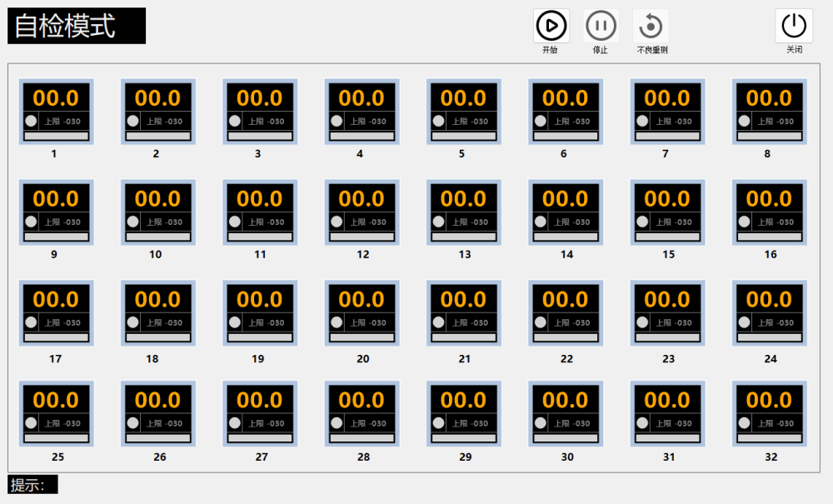Image resolution: width=833 pixels, height=504 pixels.
Task: Select the station 12 meter panel
Action: (x=362, y=212)
